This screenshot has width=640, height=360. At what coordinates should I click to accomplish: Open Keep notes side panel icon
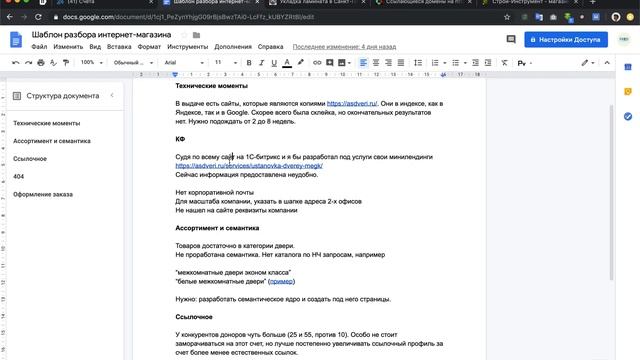[628, 92]
